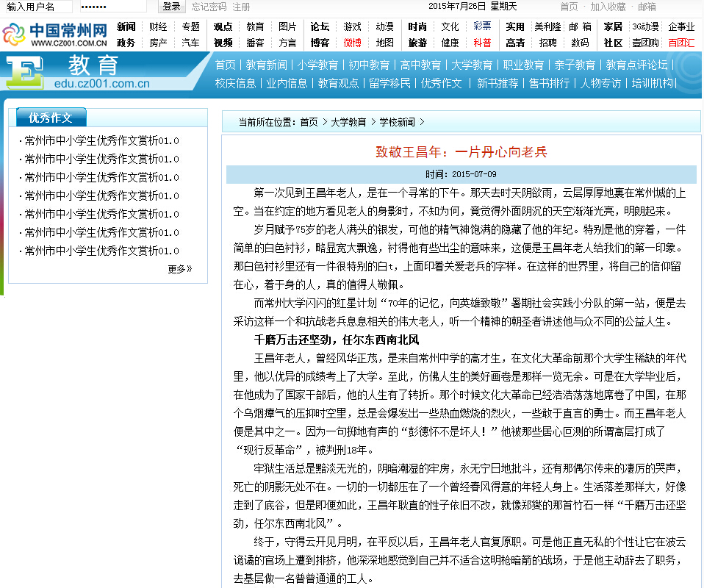This screenshot has width=704, height=588.
Task: Open the 忘记密码 link
Action: [x=209, y=7]
